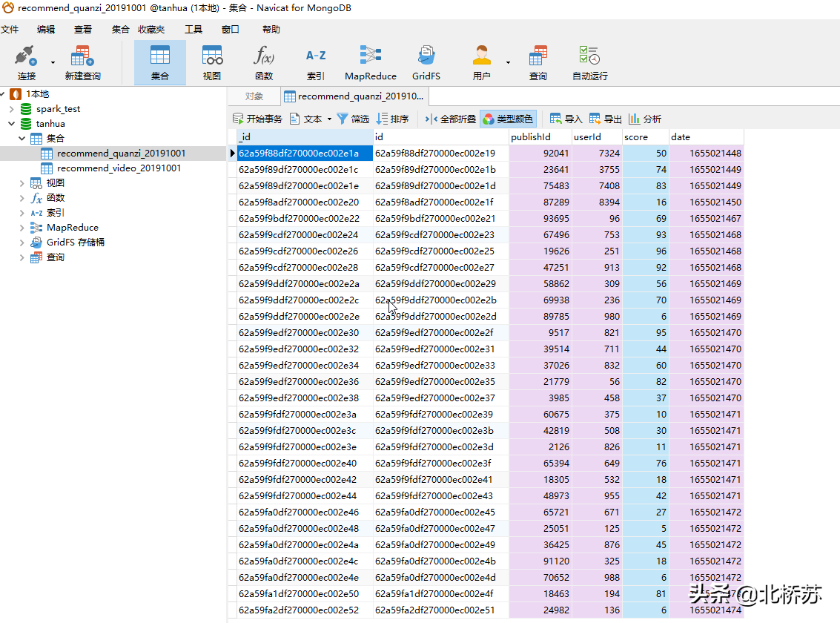Open the 工具 (Tools) menu
The height and width of the screenshot is (623, 840).
(x=194, y=30)
